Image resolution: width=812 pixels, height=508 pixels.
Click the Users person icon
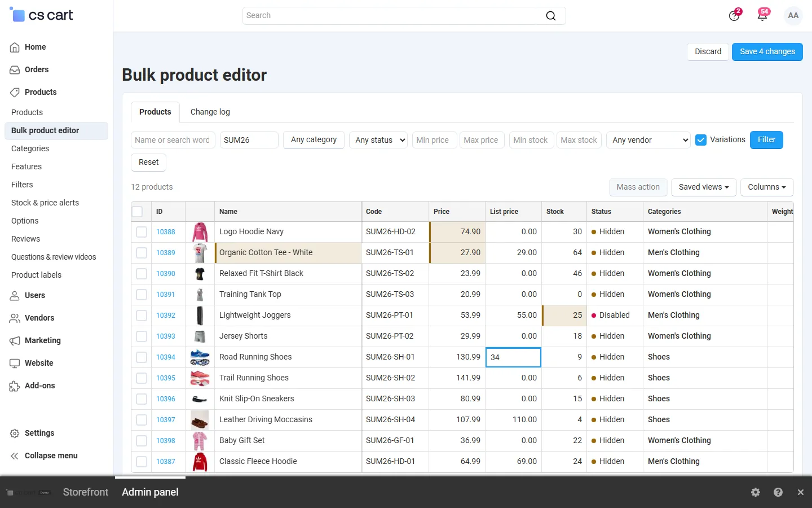click(x=15, y=296)
